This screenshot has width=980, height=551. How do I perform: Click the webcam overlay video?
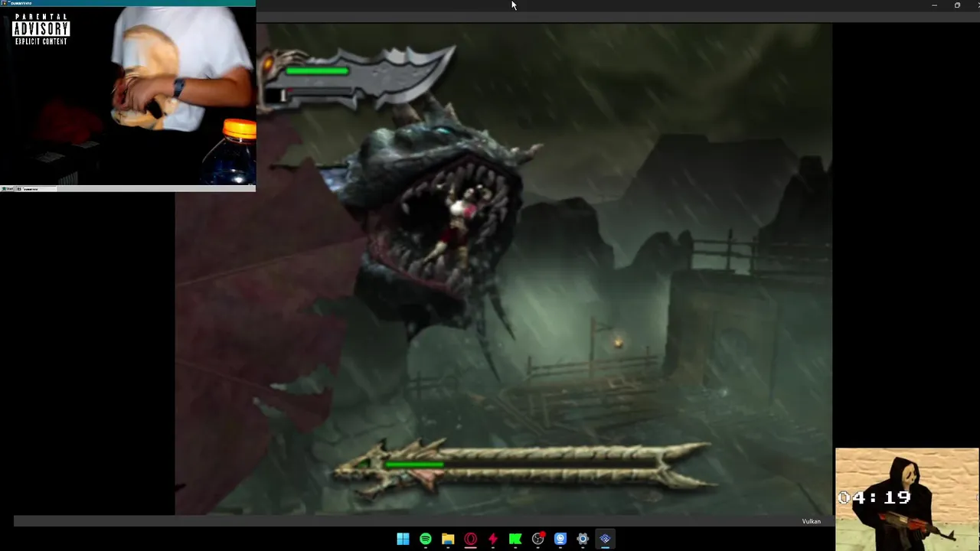tap(128, 96)
